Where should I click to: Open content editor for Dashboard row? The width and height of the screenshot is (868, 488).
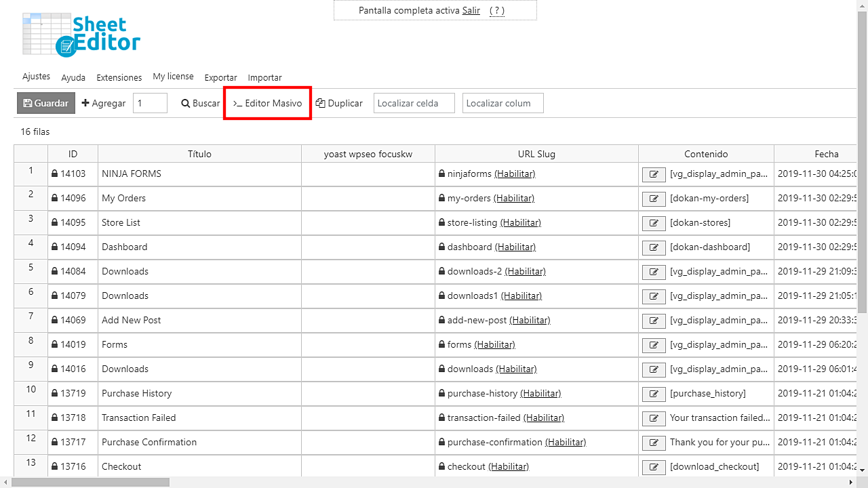(x=654, y=247)
